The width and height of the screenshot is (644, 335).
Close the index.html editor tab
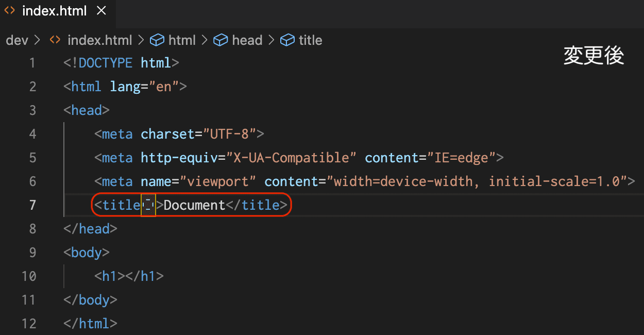point(101,11)
